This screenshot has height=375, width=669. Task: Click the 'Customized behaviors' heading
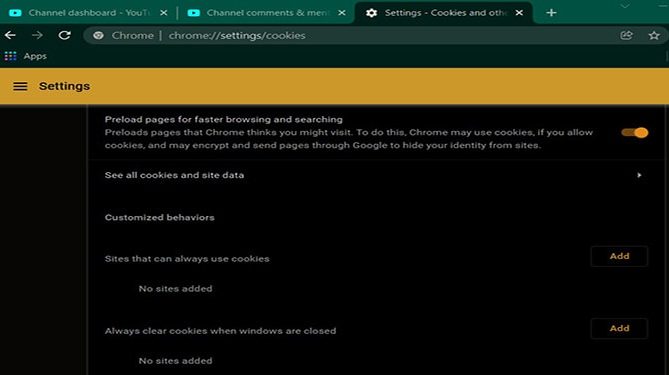point(160,218)
